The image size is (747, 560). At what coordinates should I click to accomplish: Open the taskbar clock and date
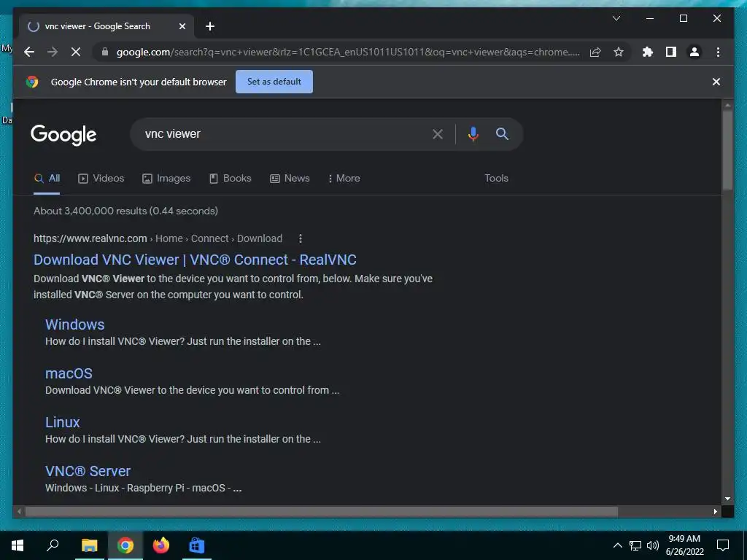684,545
